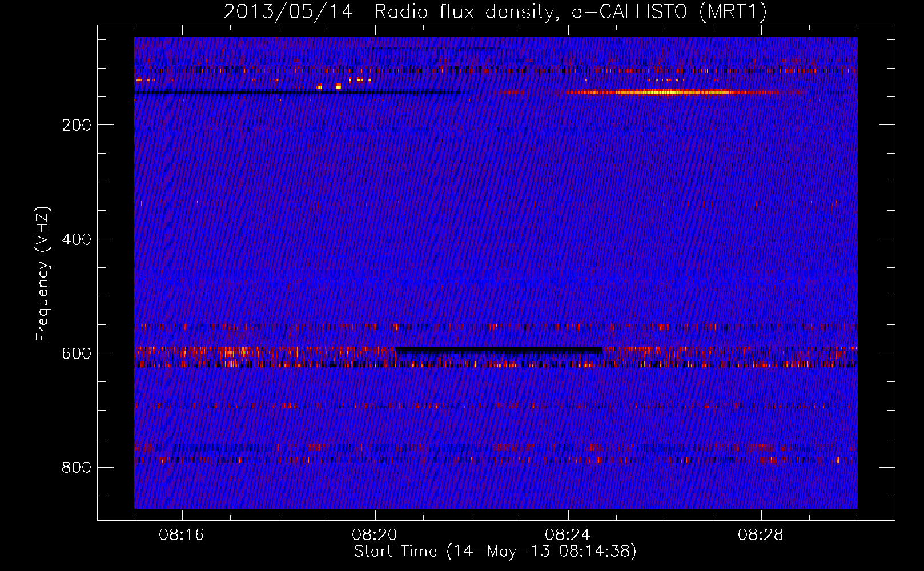Click the 200 frequency tick label

pos(77,125)
